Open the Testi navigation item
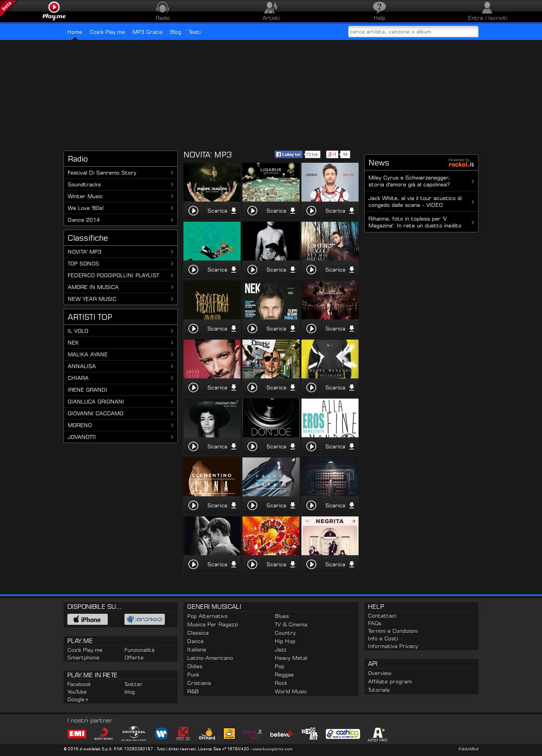This screenshot has width=542, height=756. tap(194, 32)
